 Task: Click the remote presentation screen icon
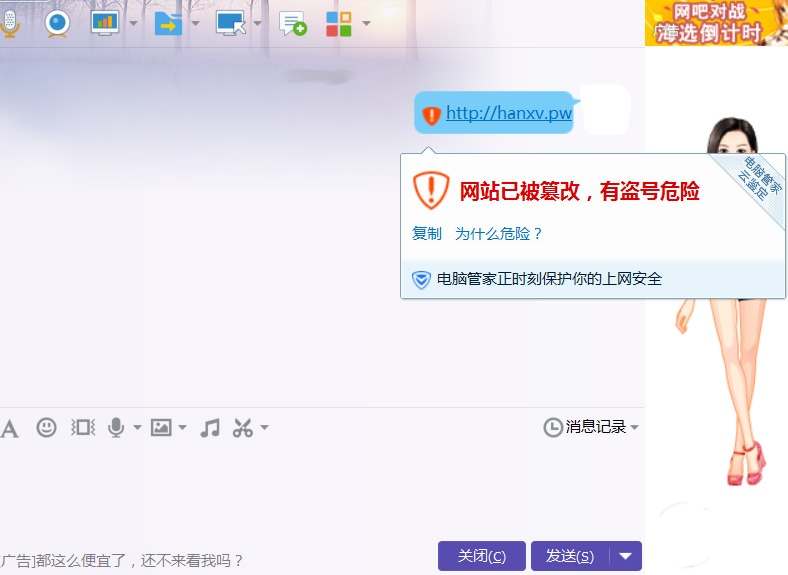[105, 23]
